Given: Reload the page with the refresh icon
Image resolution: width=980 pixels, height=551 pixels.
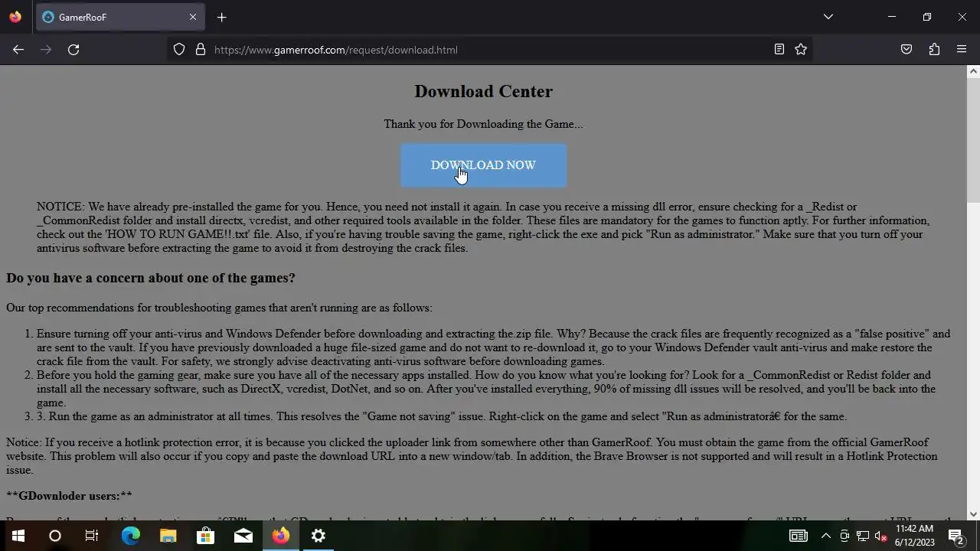Looking at the screenshot, I should (x=73, y=50).
